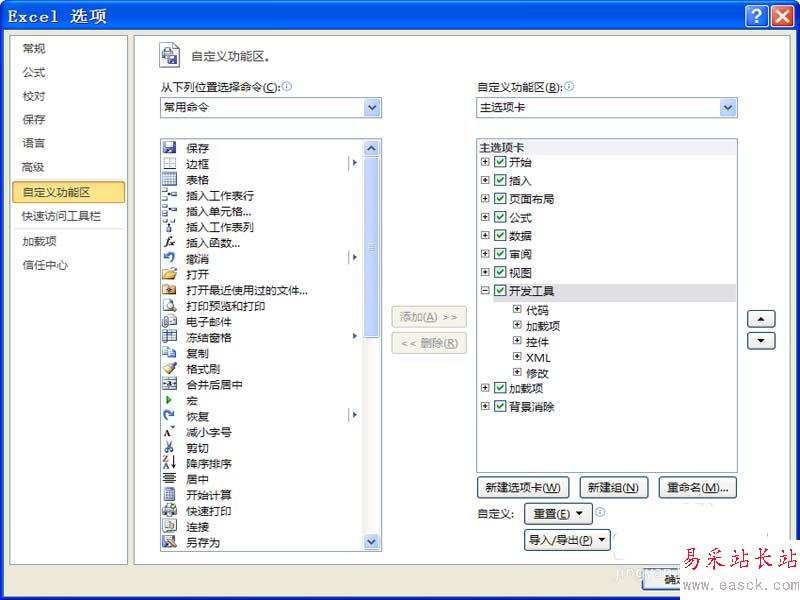Select the 撤消 undo icon
800x600 pixels.
pos(169,258)
